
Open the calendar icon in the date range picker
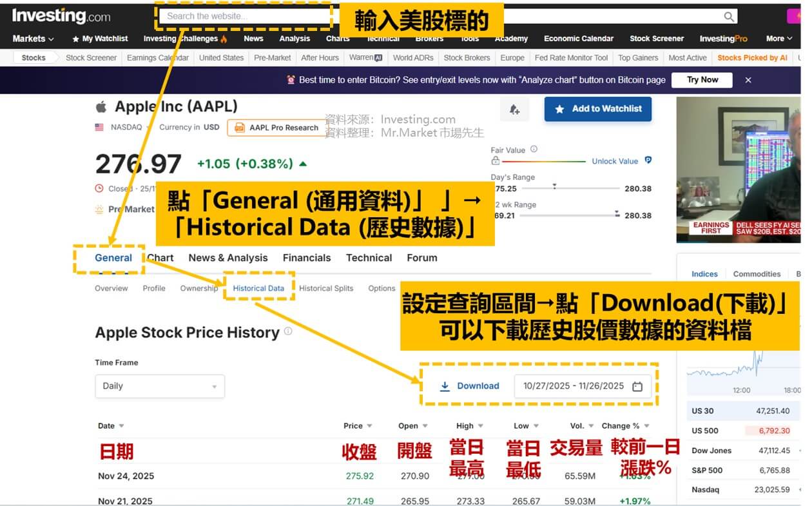point(637,385)
